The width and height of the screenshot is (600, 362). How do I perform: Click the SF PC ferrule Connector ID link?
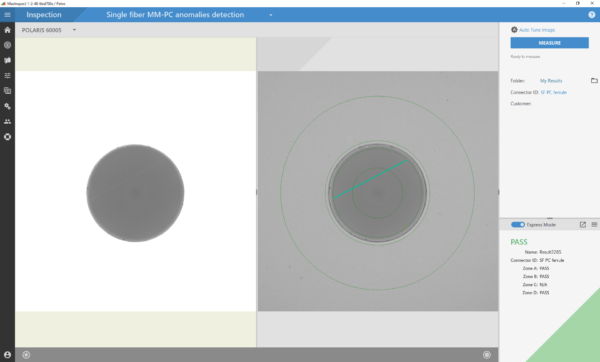pyautogui.click(x=553, y=92)
